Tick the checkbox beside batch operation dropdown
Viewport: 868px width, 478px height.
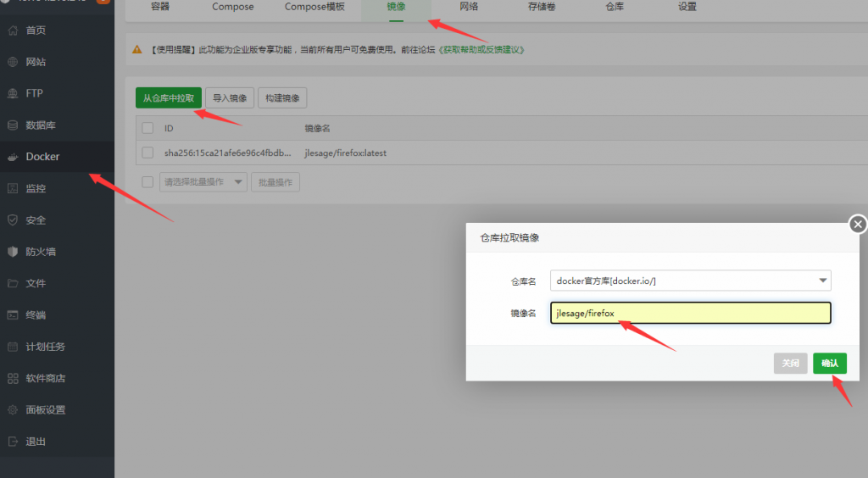147,182
